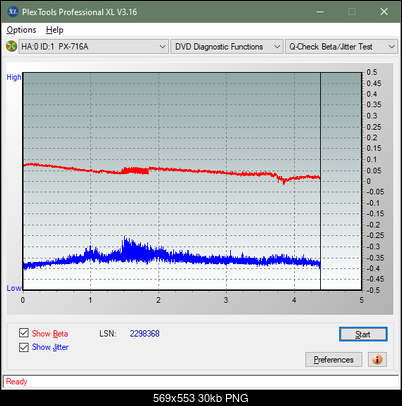Open the Options menu
The width and height of the screenshot is (402, 406).
click(x=21, y=30)
